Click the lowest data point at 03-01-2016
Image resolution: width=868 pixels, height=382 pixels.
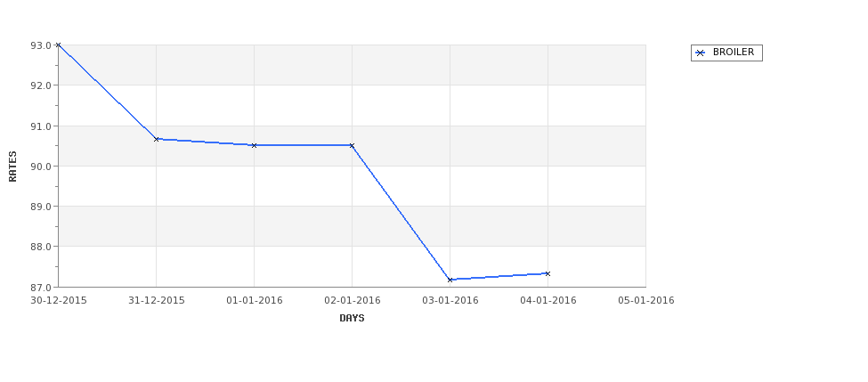[x=450, y=280]
